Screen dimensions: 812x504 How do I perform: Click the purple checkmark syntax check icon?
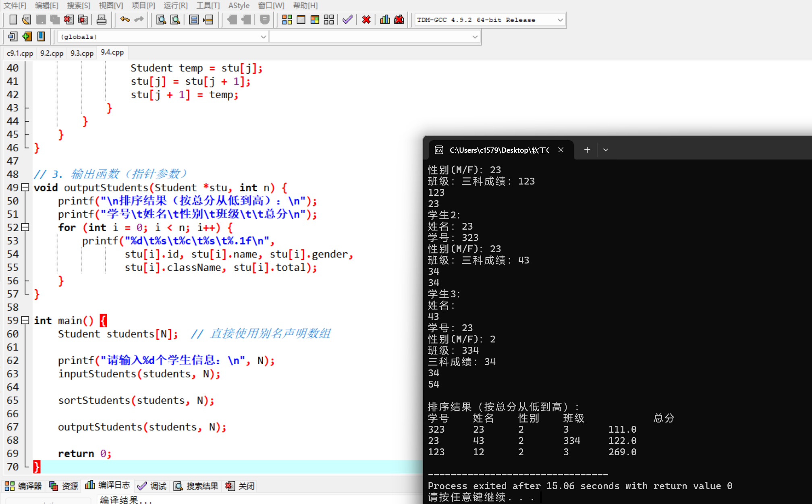coord(347,20)
